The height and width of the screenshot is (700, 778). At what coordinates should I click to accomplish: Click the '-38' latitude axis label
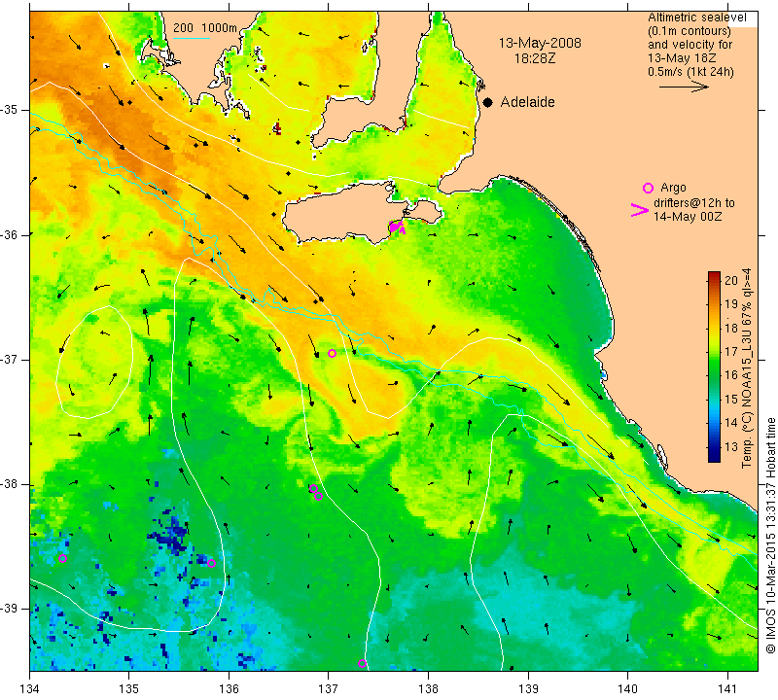click(10, 484)
